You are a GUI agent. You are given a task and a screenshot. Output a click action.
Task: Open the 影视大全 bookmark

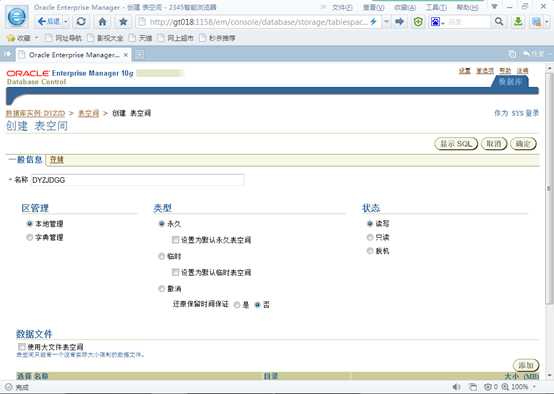coord(105,38)
